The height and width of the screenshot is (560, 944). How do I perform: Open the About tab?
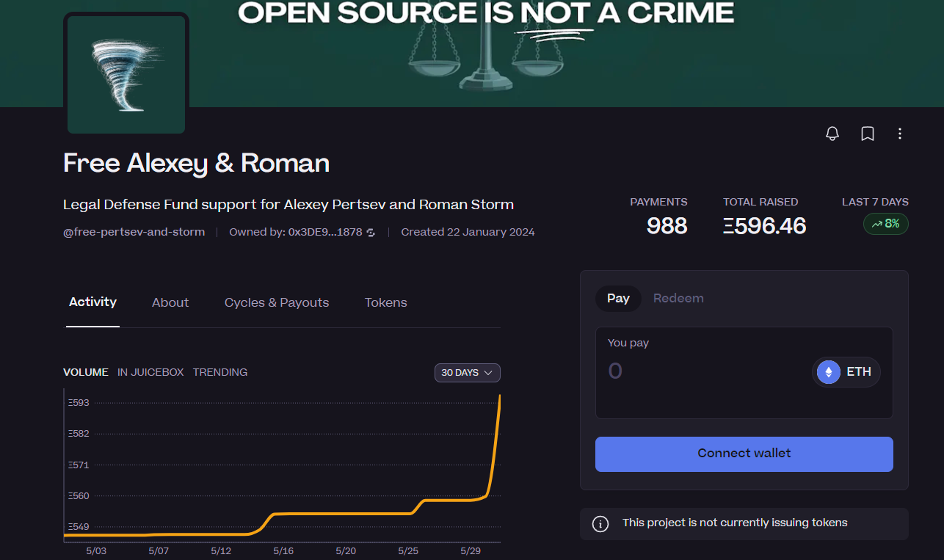tap(170, 302)
